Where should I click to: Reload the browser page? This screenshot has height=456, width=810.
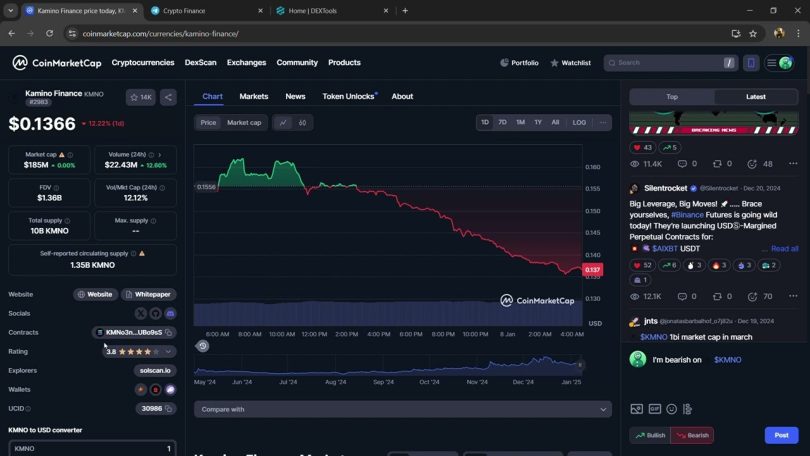[x=49, y=34]
